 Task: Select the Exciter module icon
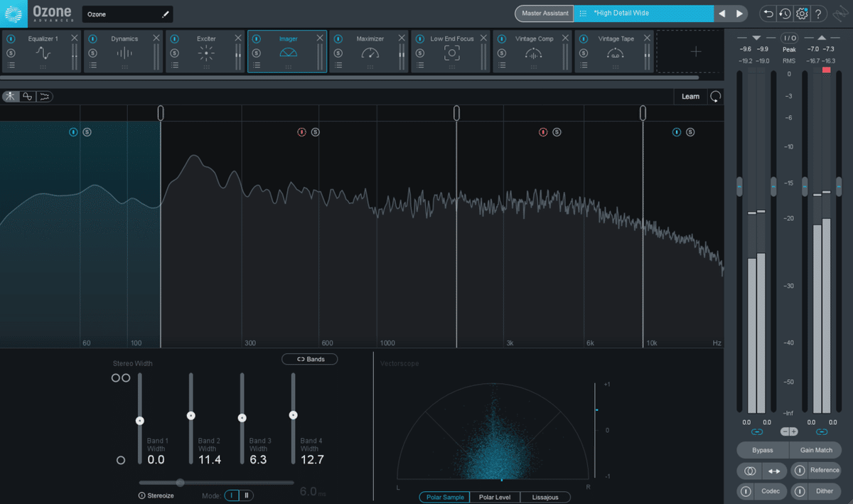coord(206,53)
